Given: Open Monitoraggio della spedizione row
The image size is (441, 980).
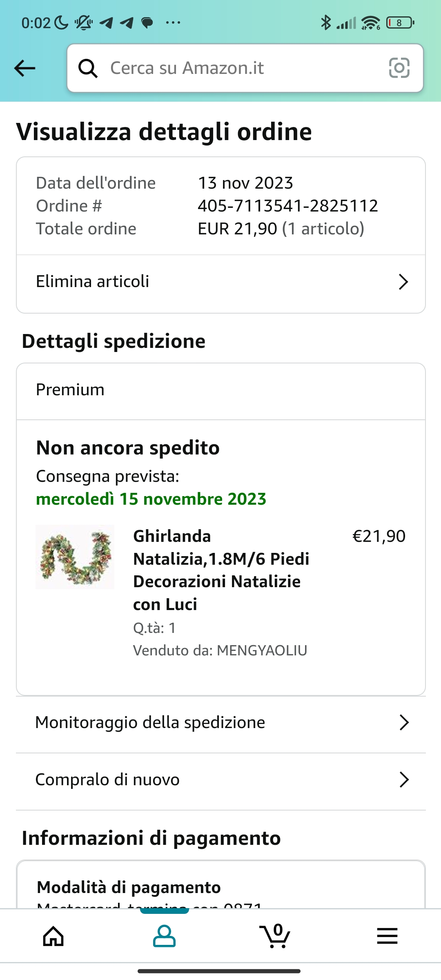Looking at the screenshot, I should pyautogui.click(x=150, y=722).
